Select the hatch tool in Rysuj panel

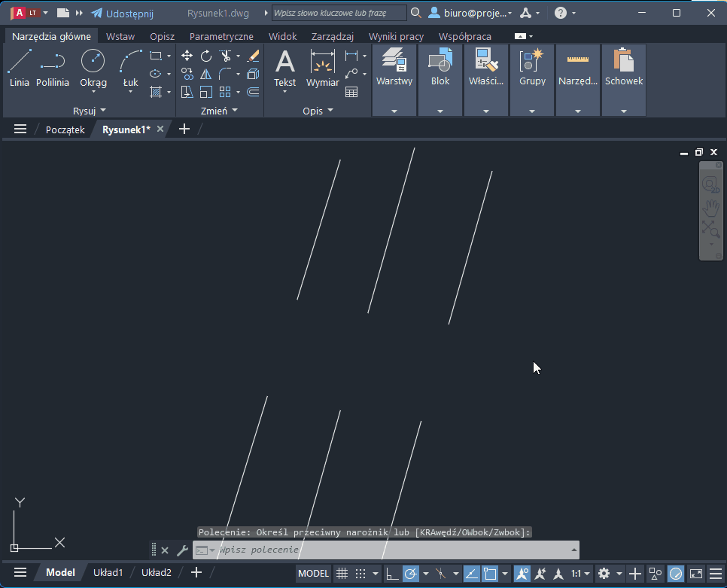(x=156, y=92)
